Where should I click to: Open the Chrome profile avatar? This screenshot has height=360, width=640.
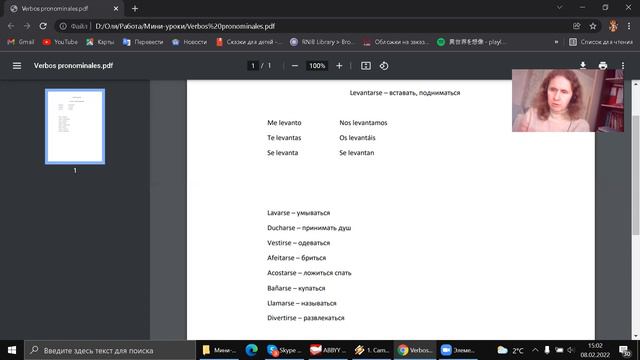click(x=613, y=26)
